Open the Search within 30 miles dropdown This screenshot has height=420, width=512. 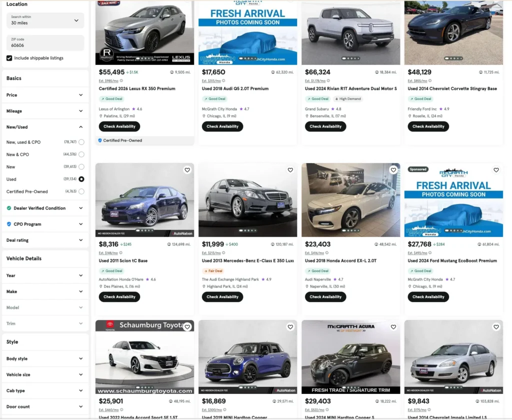(45, 20)
